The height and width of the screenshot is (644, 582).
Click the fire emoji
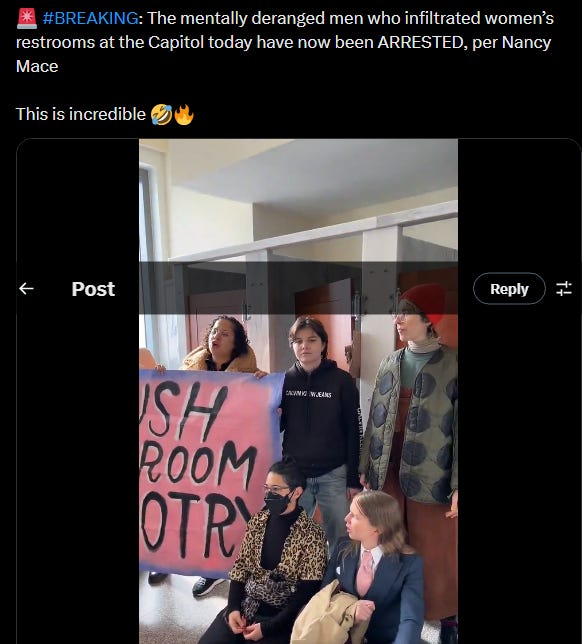pos(184,114)
